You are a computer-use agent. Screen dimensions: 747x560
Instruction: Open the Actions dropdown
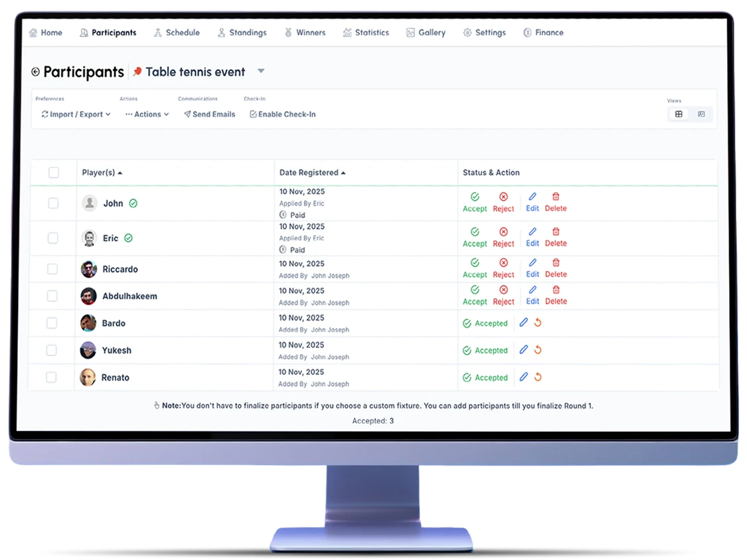click(147, 114)
